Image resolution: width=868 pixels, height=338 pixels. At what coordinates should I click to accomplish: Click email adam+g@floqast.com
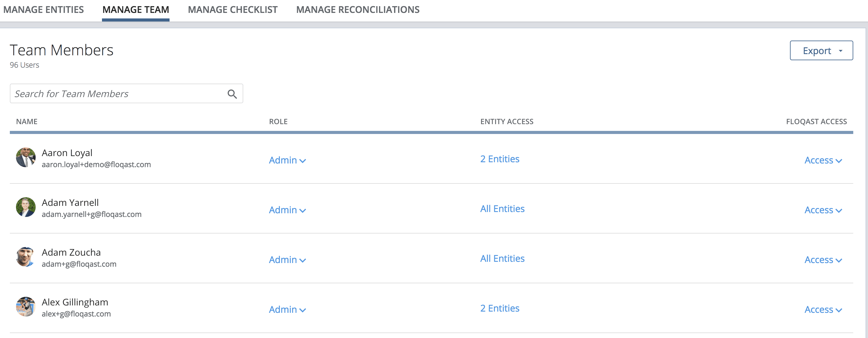coord(79,264)
